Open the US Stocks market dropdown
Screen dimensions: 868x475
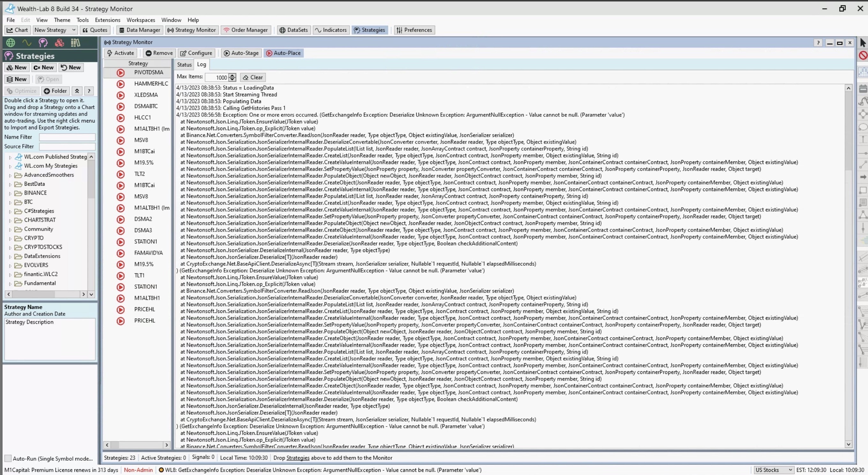point(773,470)
